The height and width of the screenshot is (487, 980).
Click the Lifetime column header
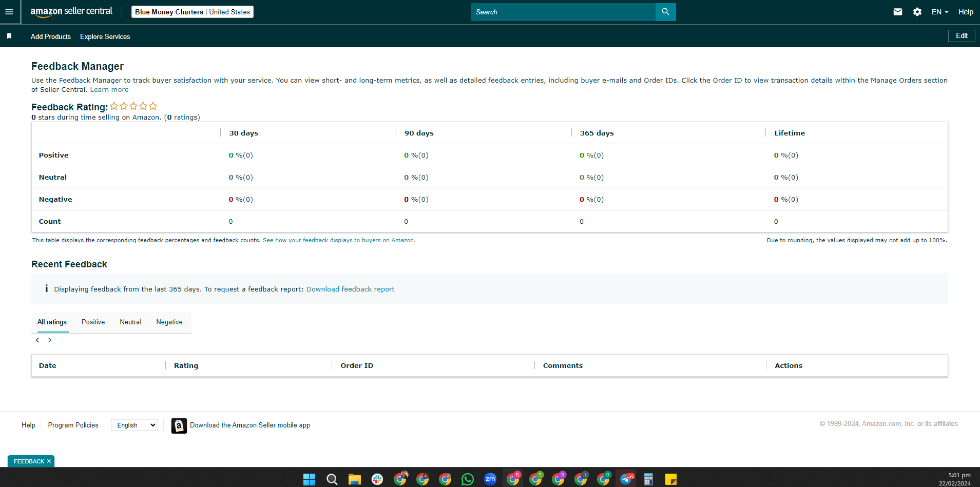[x=790, y=133]
